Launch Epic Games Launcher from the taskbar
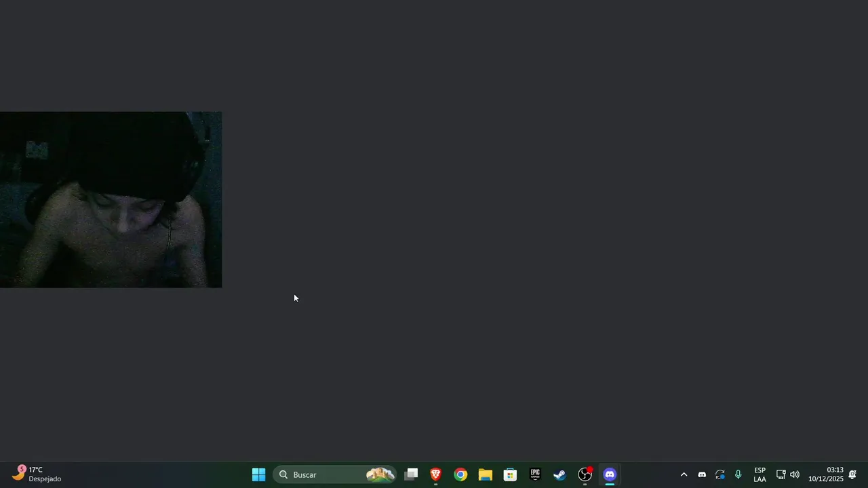868x488 pixels. click(535, 474)
